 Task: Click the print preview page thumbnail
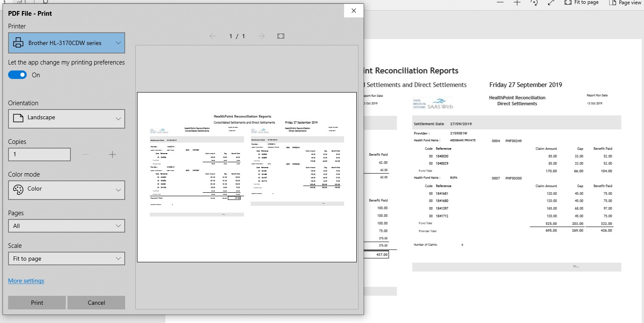pyautogui.click(x=247, y=177)
